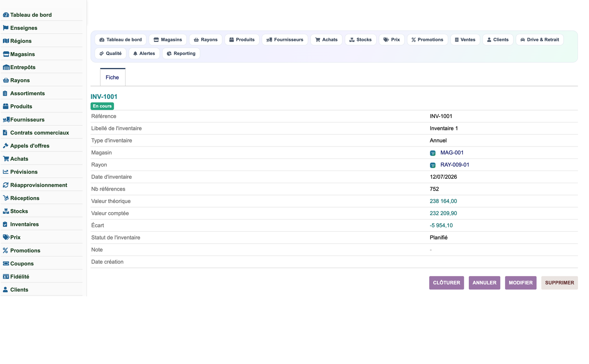Open Produits in top navigation bar

point(242,39)
